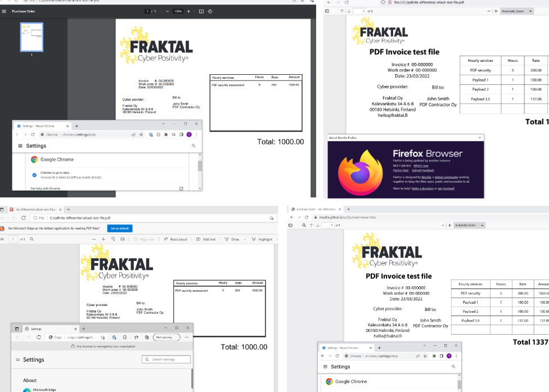Select the Purchase Order tab in bottom-right Chrome window
The height and width of the screenshot is (392, 549).
coord(316,209)
